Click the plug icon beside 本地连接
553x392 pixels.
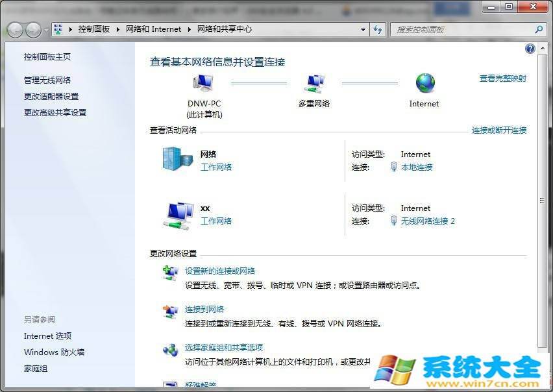(394, 167)
